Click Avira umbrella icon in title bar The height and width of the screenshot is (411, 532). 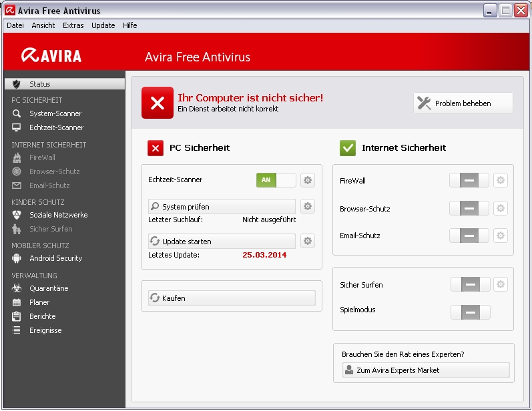coord(10,11)
